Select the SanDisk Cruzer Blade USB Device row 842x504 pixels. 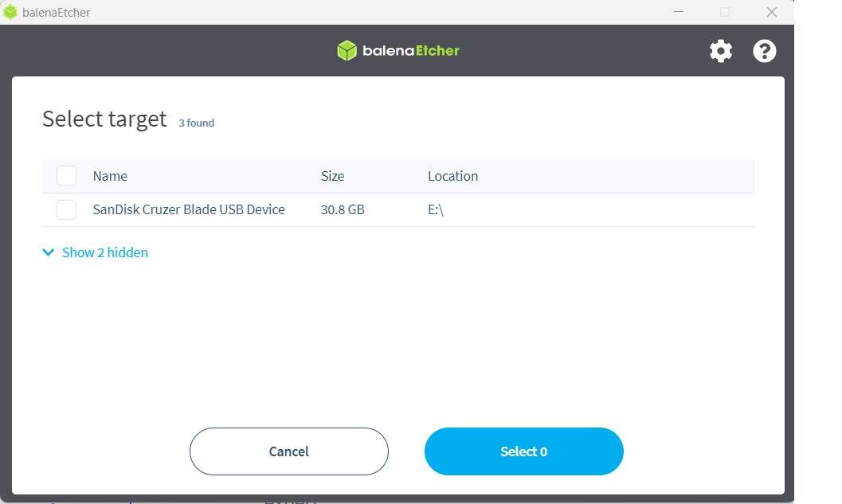click(189, 210)
